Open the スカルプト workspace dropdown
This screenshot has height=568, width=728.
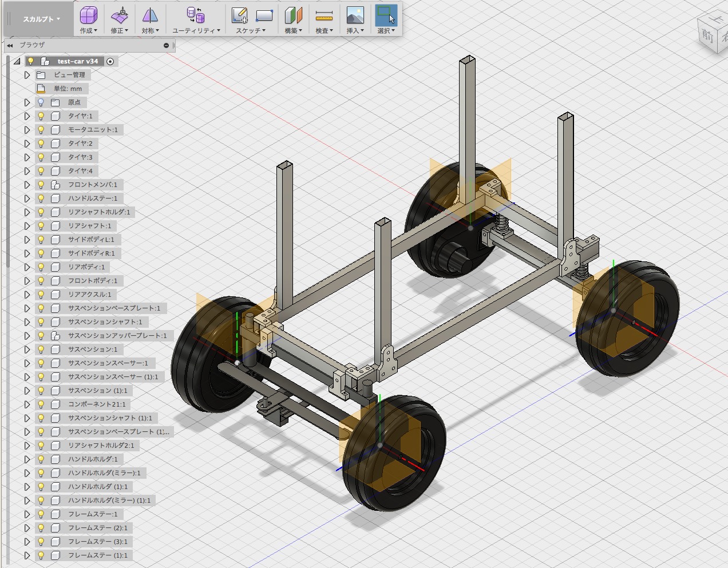[41, 19]
